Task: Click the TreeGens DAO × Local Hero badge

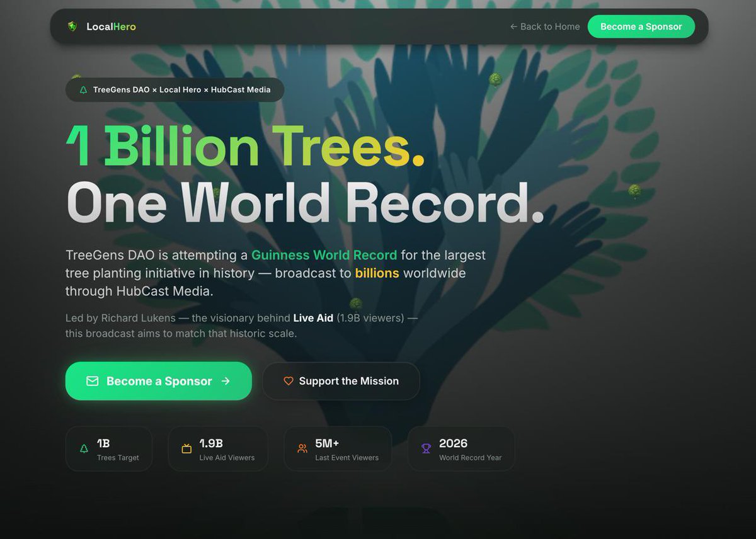Action: click(x=175, y=90)
